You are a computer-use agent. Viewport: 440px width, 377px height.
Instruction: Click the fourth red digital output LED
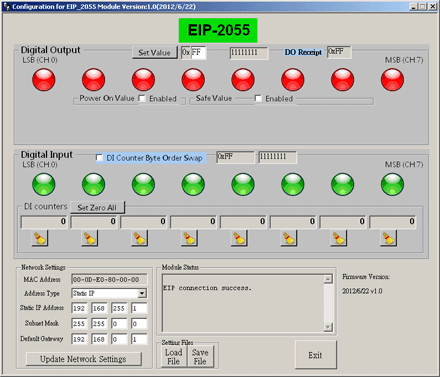pos(193,80)
